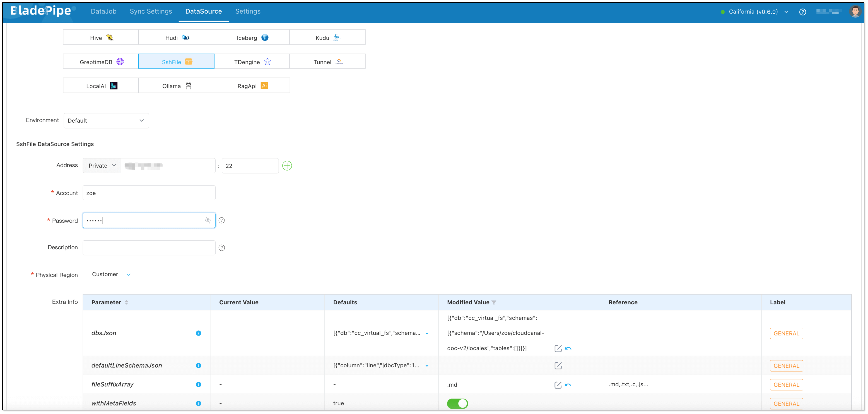Open the help icon in top bar

[x=802, y=12]
